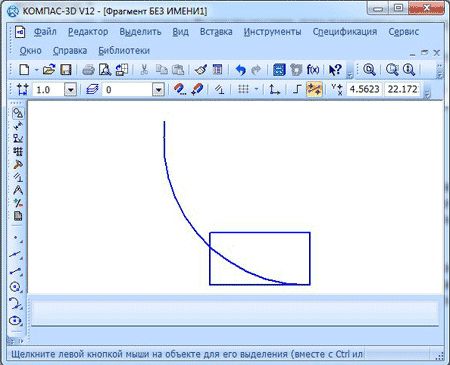Click the X coordinate field 4.5623
The image size is (450, 365).
[364, 89]
